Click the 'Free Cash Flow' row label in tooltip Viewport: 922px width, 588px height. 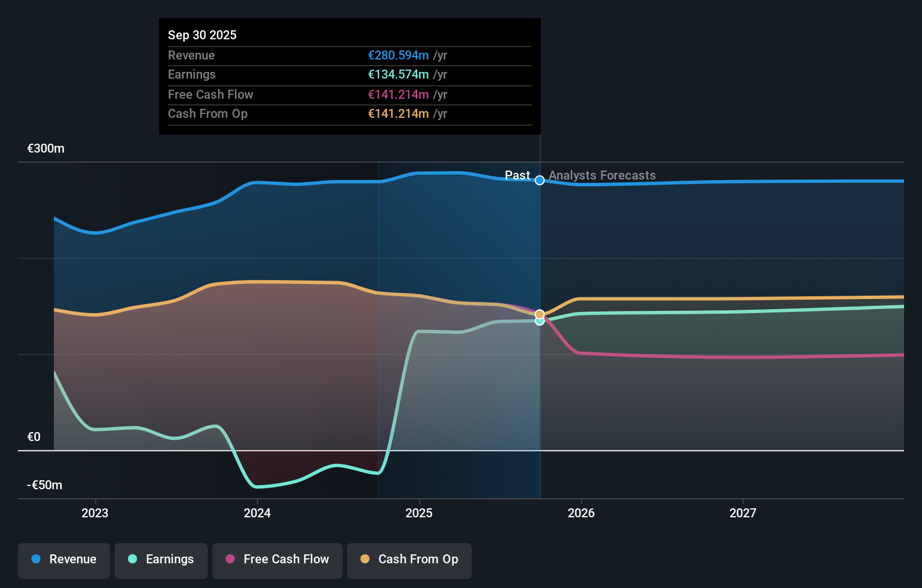(211, 94)
